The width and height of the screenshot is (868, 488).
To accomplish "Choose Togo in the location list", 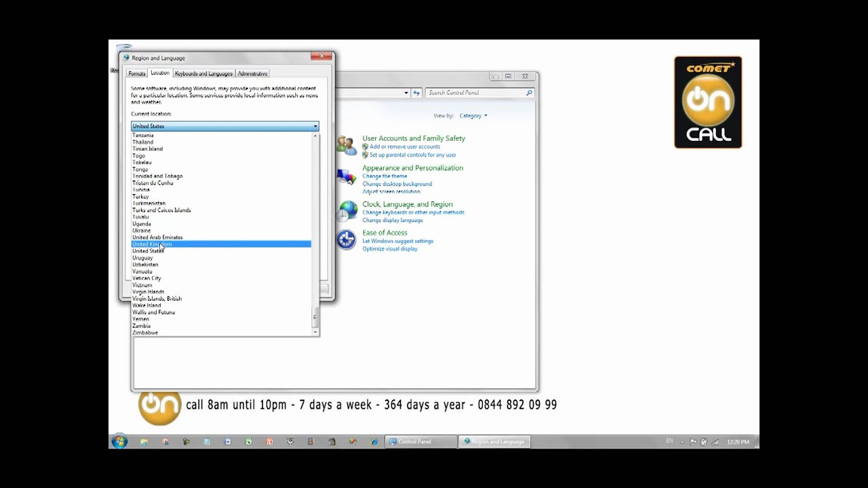I will 221,156.
